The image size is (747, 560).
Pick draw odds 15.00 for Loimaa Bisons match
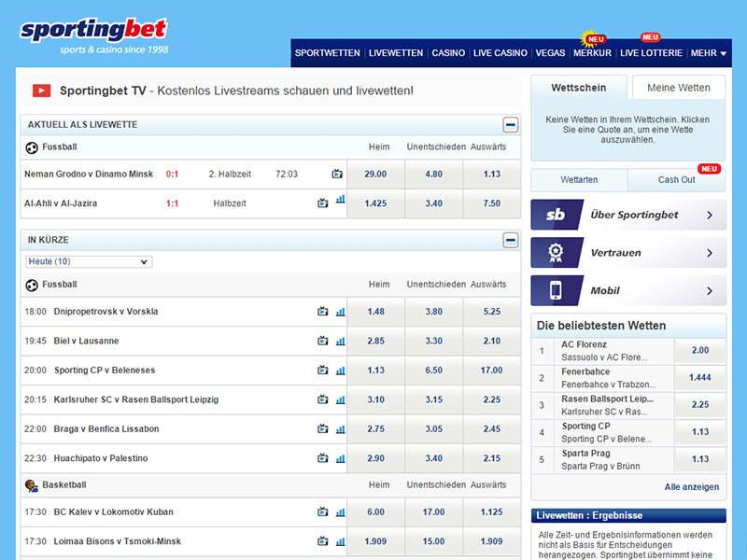433,541
